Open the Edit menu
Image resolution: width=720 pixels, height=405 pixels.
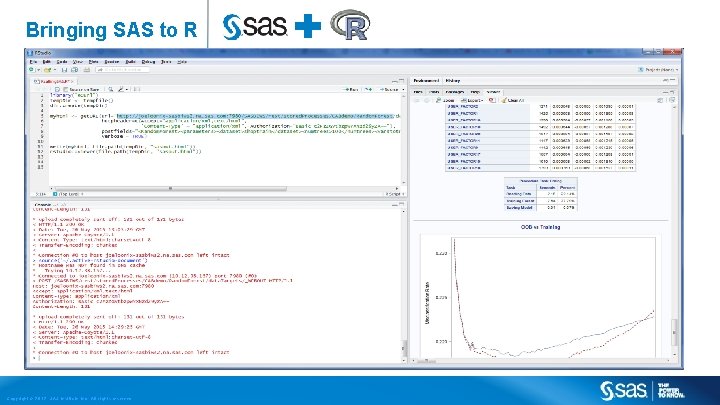coord(46,62)
